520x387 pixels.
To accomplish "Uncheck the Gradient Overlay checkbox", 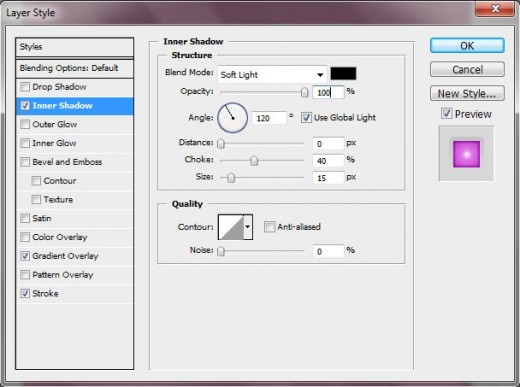I will point(25,256).
